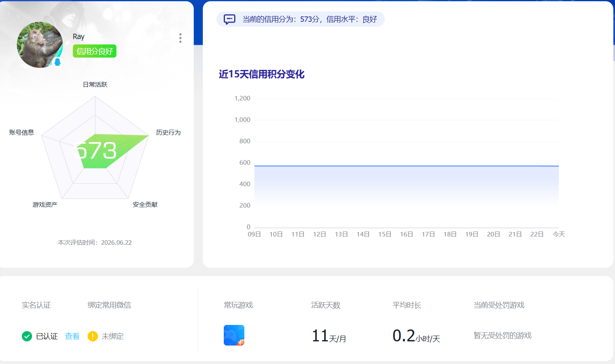Click the QQ penguin badge on avatar
The width and height of the screenshot is (615, 364).
point(58,62)
